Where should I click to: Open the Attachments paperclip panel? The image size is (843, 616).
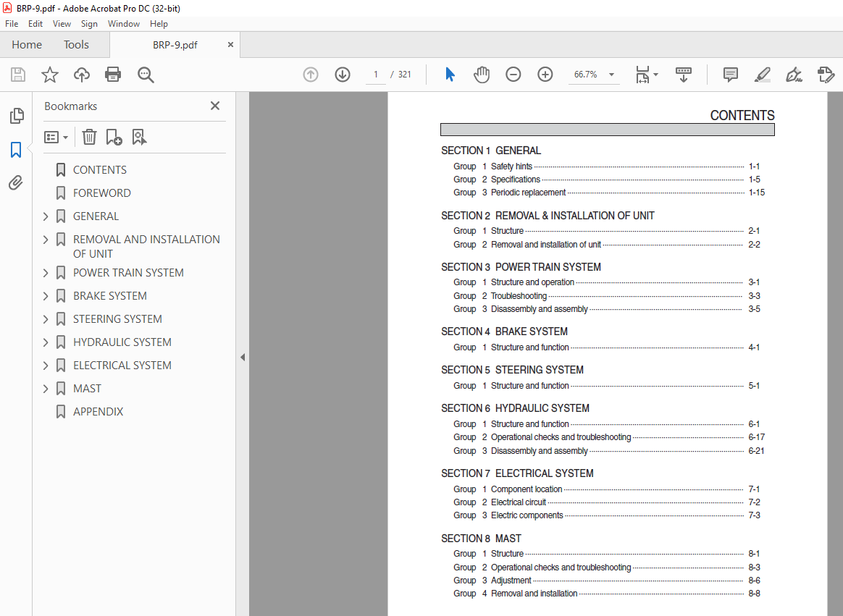(16, 182)
